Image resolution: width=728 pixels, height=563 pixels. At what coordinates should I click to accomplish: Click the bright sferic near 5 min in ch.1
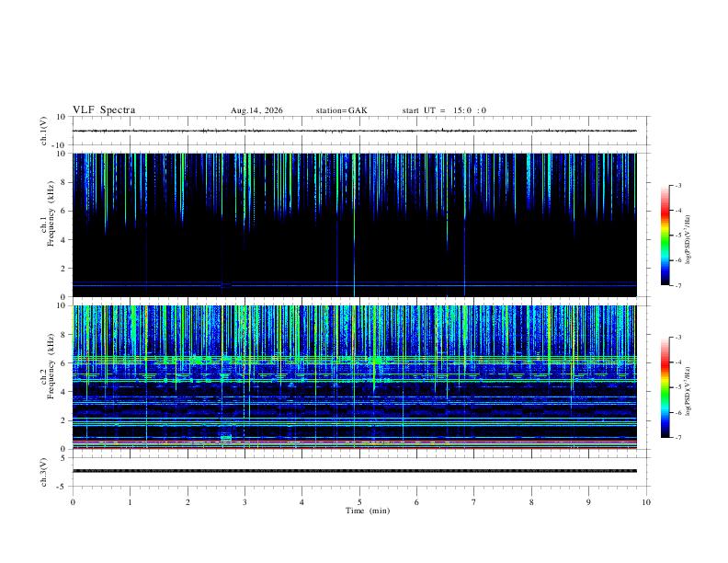(354, 223)
